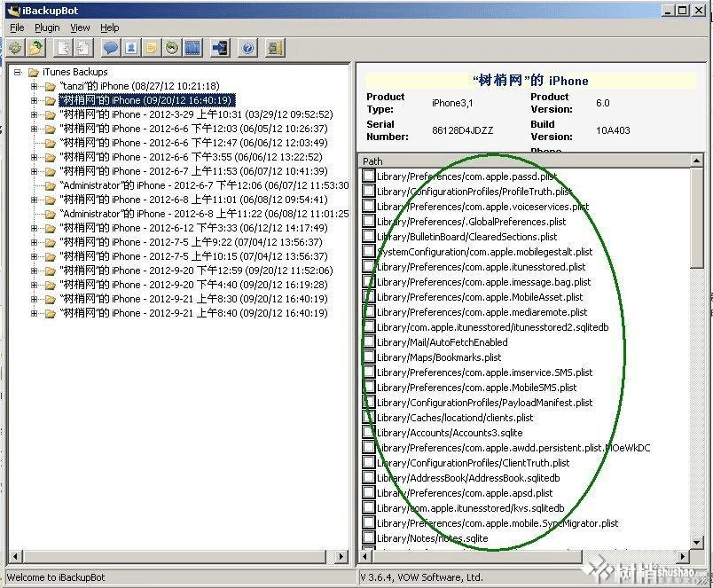The height and width of the screenshot is (588, 713).
Task: Click the export file toolbar icon
Action: coord(64,48)
